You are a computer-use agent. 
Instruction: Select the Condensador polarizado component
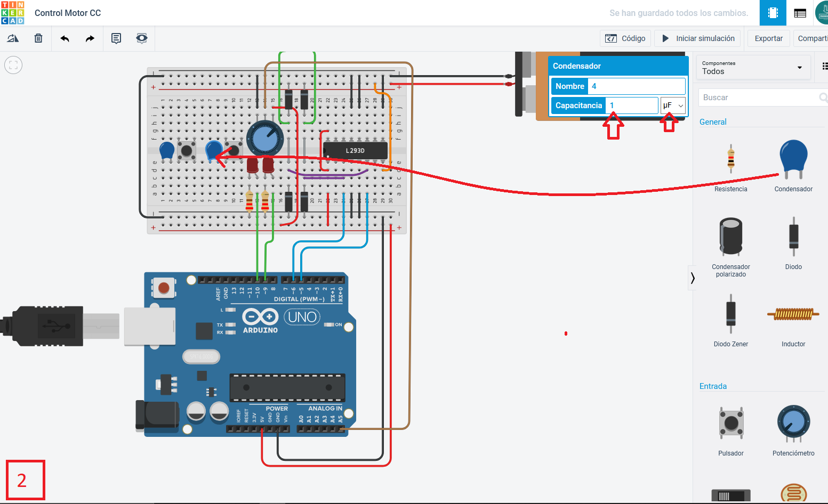tap(731, 247)
